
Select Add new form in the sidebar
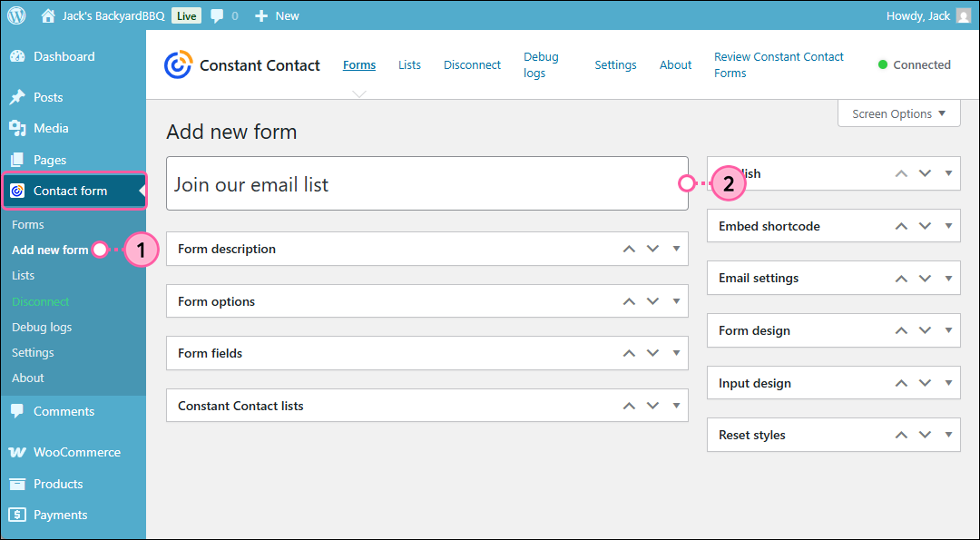[x=51, y=250]
